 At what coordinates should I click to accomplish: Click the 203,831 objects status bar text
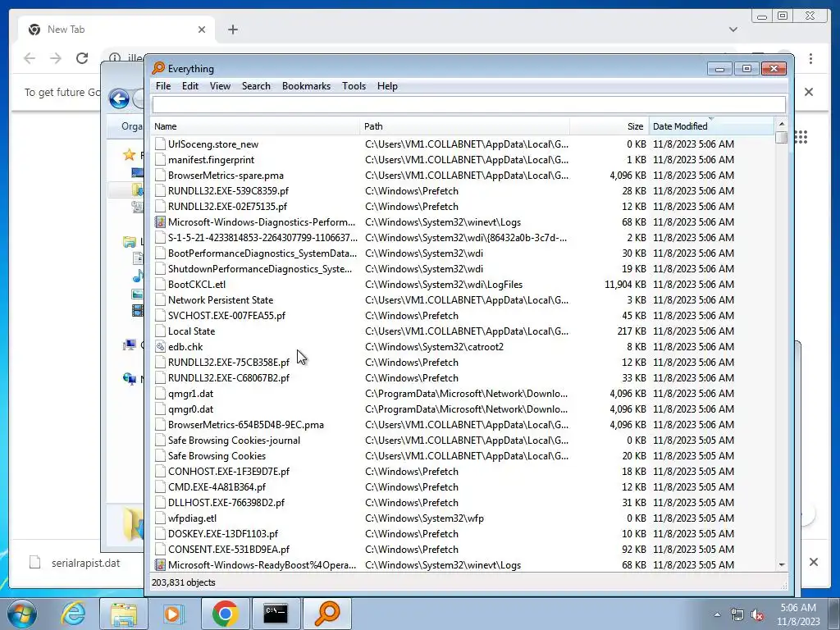(x=183, y=582)
